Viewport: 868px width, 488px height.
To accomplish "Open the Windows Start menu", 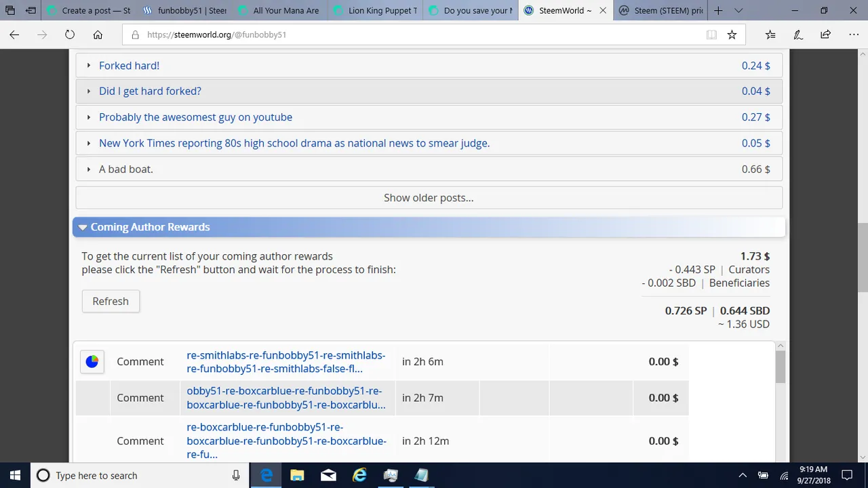I will pyautogui.click(x=15, y=475).
